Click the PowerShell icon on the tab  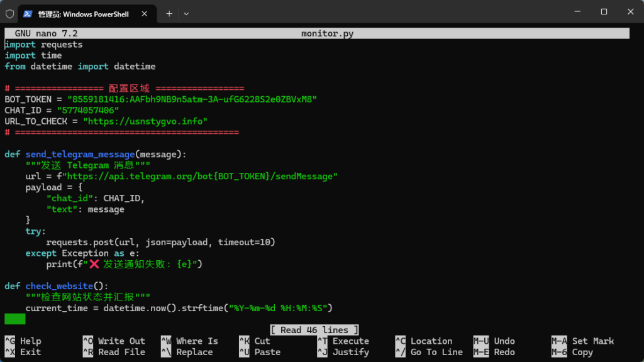[x=28, y=13]
